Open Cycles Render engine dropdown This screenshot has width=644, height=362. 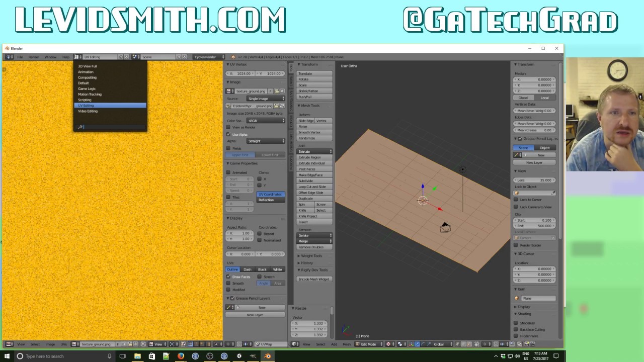click(208, 57)
